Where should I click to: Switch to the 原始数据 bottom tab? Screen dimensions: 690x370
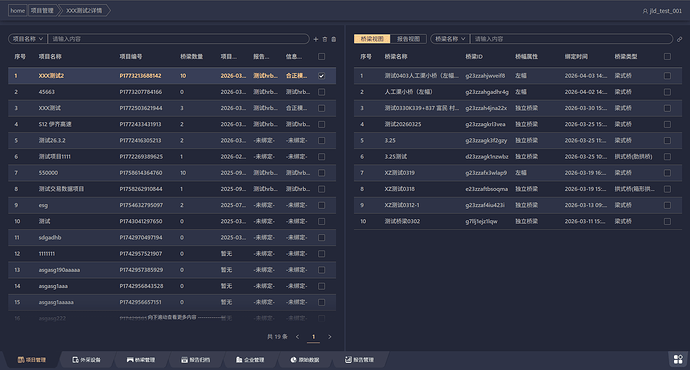pos(305,360)
